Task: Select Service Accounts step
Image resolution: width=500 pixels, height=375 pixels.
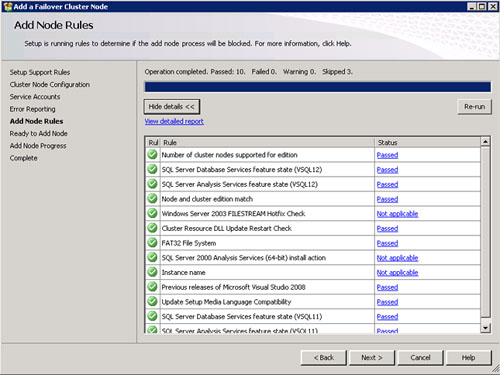Action: 35,97
